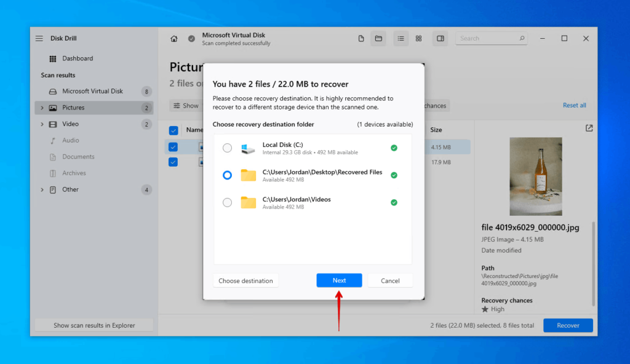Expand the Other category in the sidebar
Screen dimensions: 630x364
[x=41, y=189]
